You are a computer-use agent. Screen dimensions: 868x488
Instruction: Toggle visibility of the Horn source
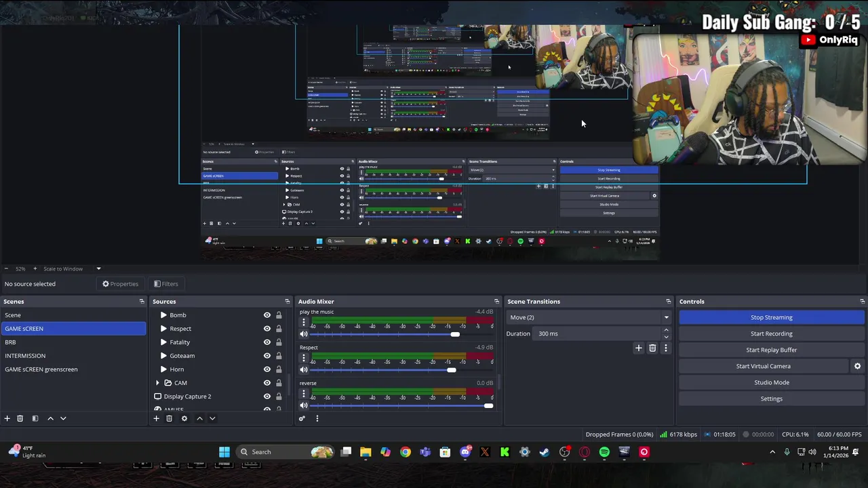point(267,369)
